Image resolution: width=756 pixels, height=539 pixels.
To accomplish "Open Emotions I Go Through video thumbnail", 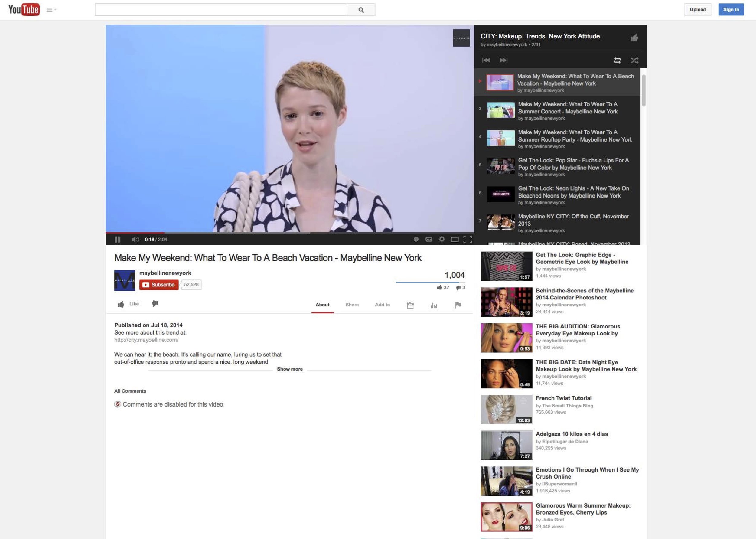I will (506, 481).
